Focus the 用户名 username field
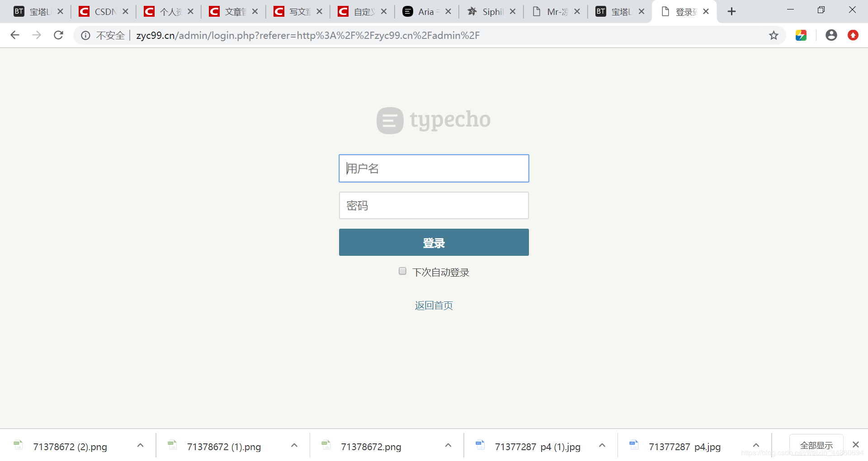Screen dimensions: 868x461 coord(434,168)
